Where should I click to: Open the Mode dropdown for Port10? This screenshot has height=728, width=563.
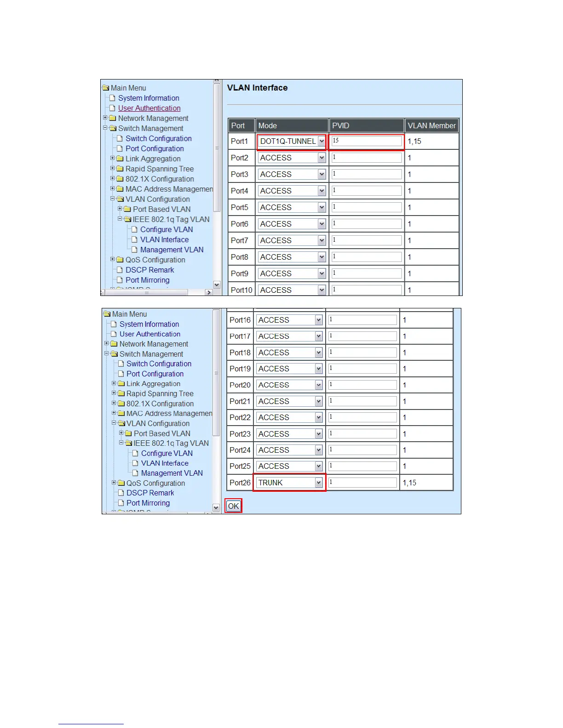point(292,290)
